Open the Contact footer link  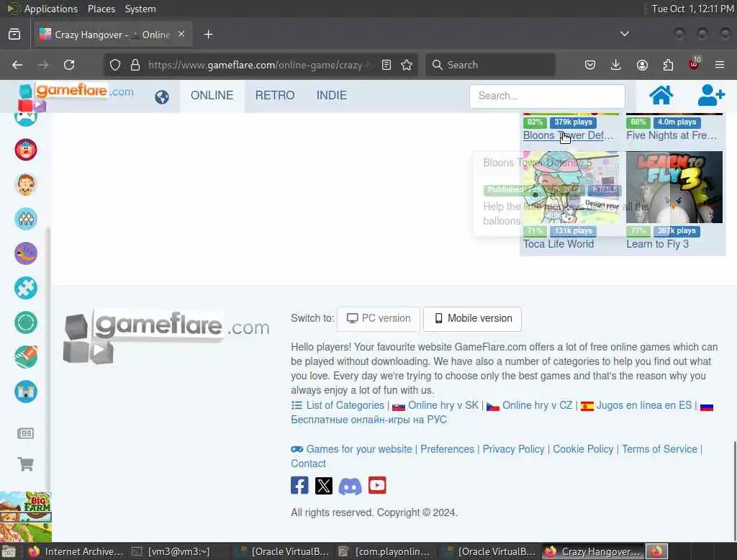point(308,464)
